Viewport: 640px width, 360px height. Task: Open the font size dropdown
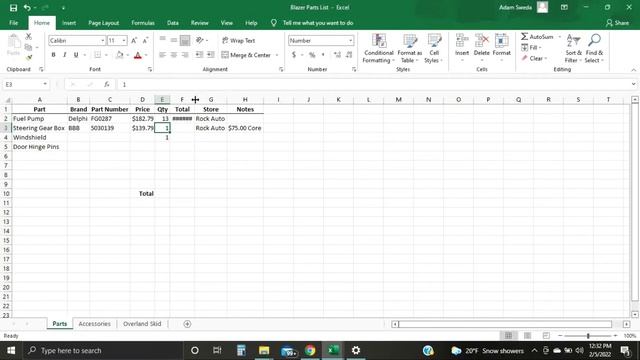click(x=124, y=40)
